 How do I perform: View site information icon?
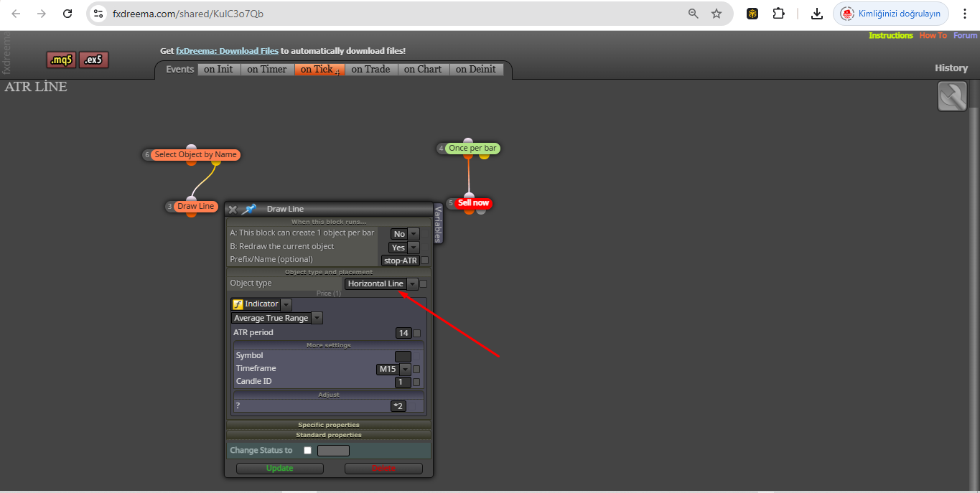coord(99,14)
